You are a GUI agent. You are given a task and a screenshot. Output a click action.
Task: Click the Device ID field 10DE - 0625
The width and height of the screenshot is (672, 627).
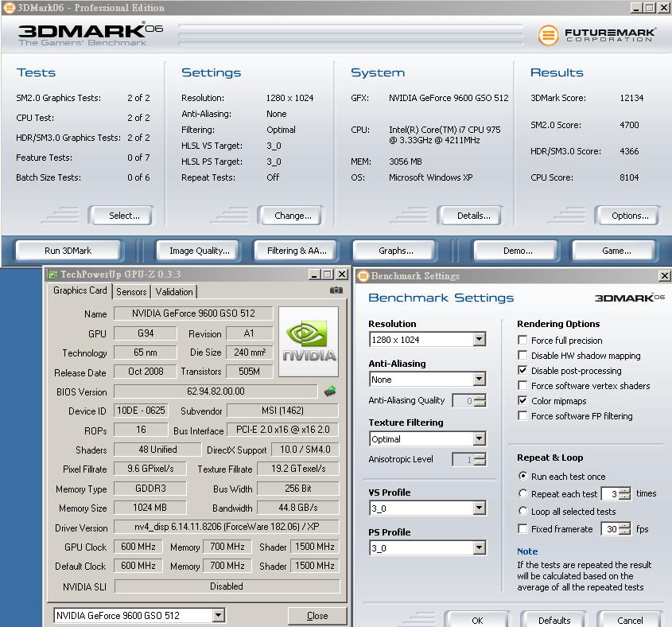click(141, 411)
